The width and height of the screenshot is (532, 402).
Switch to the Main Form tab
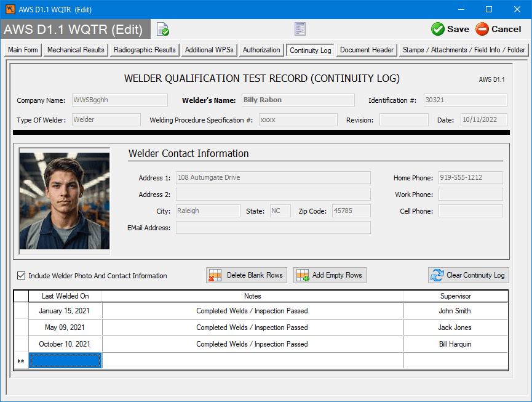pyautogui.click(x=23, y=50)
